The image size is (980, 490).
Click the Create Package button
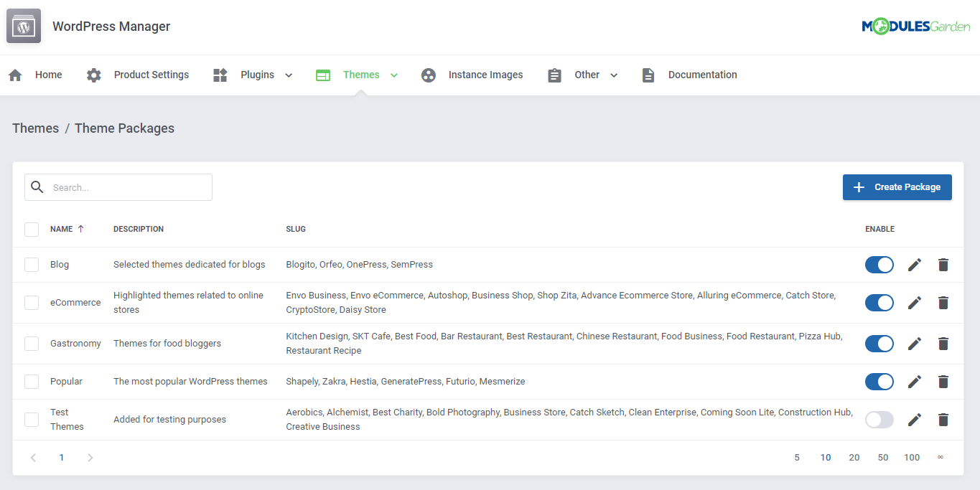[897, 187]
